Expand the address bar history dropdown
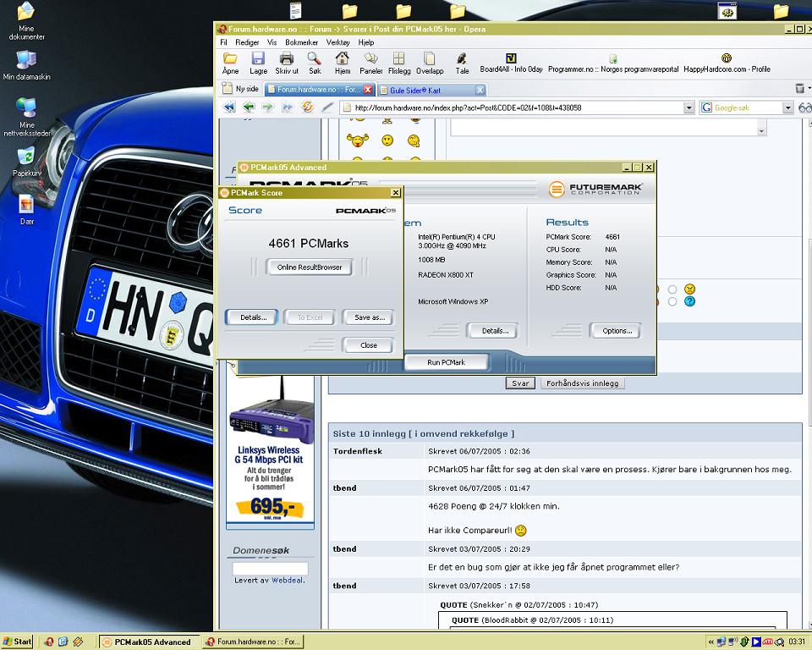Viewport: 812px width, 650px height. point(689,107)
